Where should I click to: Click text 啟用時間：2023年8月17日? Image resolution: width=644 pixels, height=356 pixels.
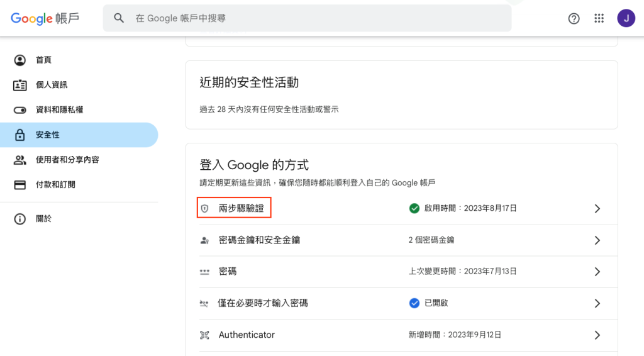click(470, 208)
